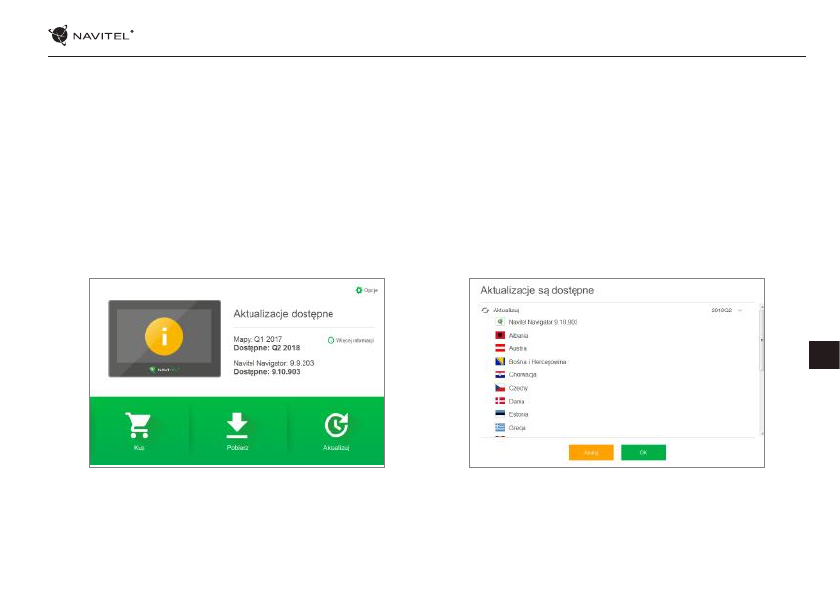The height and width of the screenshot is (595, 840).
Task: Select the Bośnia i Hercegowina flag icon
Action: (500, 361)
